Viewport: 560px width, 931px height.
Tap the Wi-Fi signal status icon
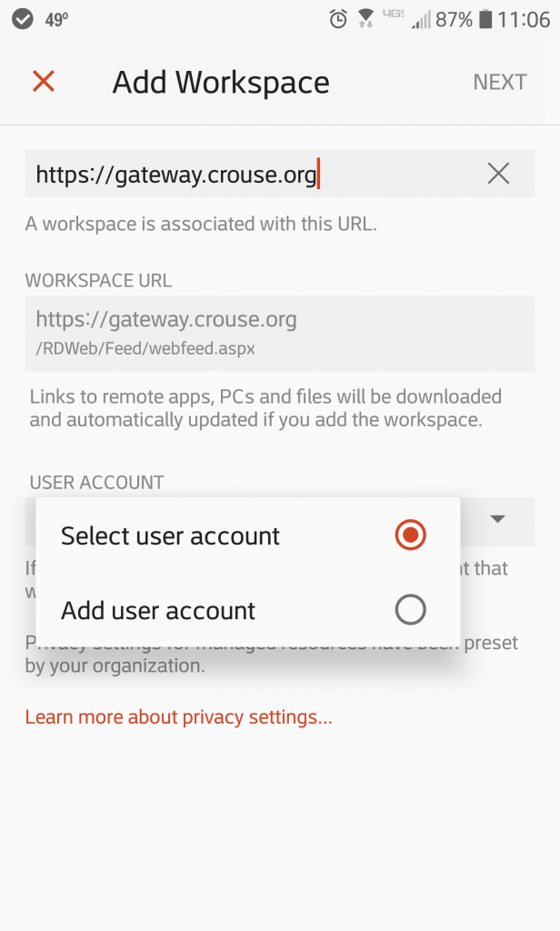click(x=365, y=20)
